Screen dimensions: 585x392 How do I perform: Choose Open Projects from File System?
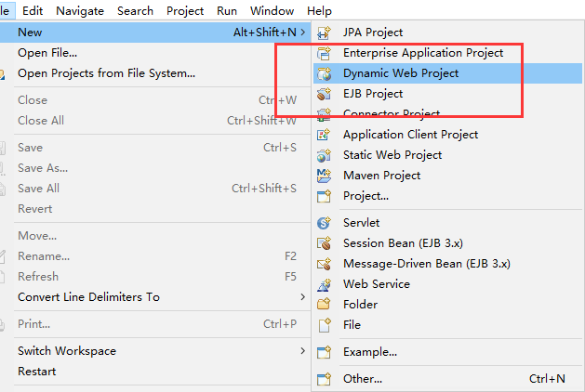106,73
